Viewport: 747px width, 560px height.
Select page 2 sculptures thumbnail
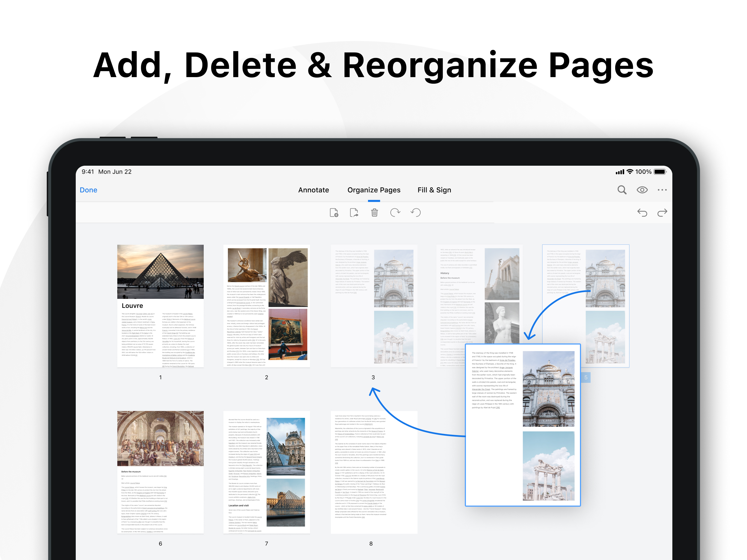(x=266, y=306)
